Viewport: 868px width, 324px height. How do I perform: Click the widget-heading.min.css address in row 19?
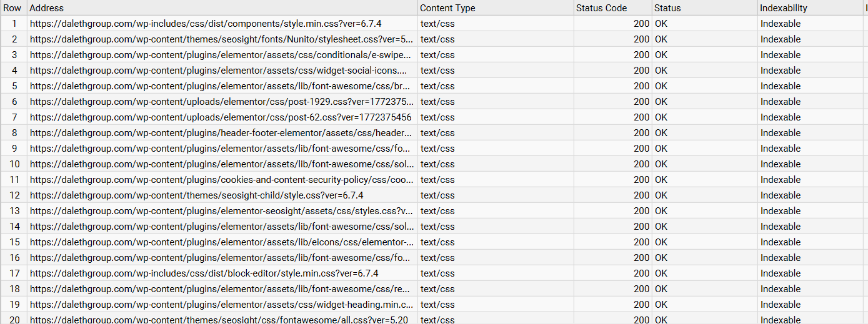221,305
